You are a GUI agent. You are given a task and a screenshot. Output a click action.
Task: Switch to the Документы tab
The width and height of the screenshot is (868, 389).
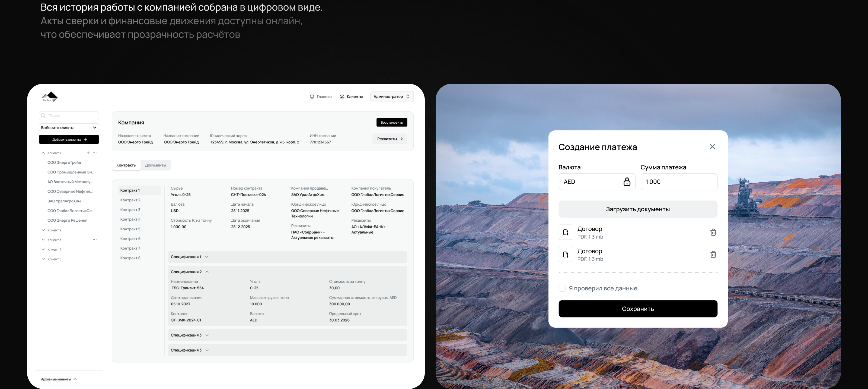point(155,165)
